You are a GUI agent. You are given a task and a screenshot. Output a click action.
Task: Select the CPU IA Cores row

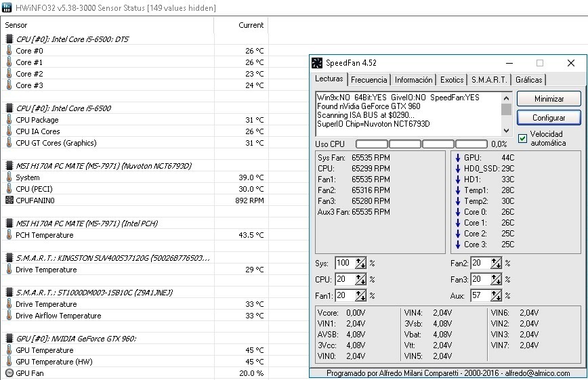click(135, 131)
